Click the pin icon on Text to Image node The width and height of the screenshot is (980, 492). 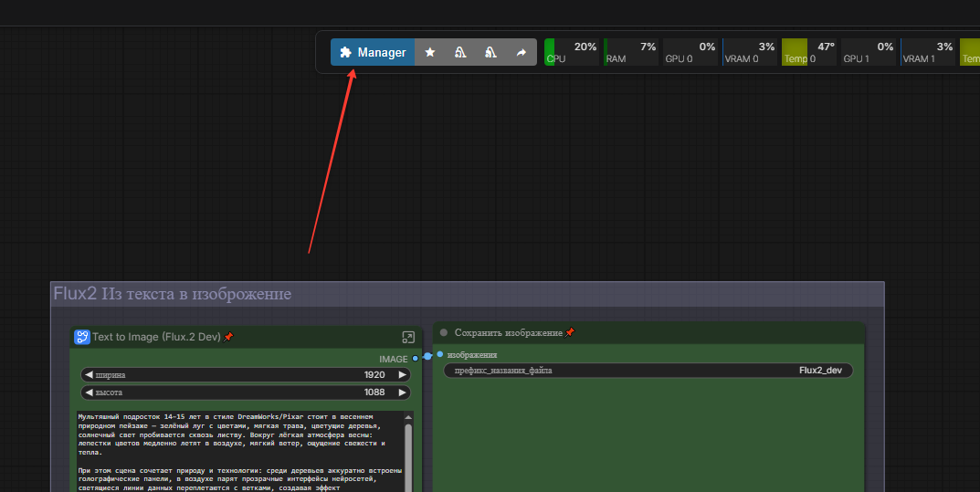point(228,337)
